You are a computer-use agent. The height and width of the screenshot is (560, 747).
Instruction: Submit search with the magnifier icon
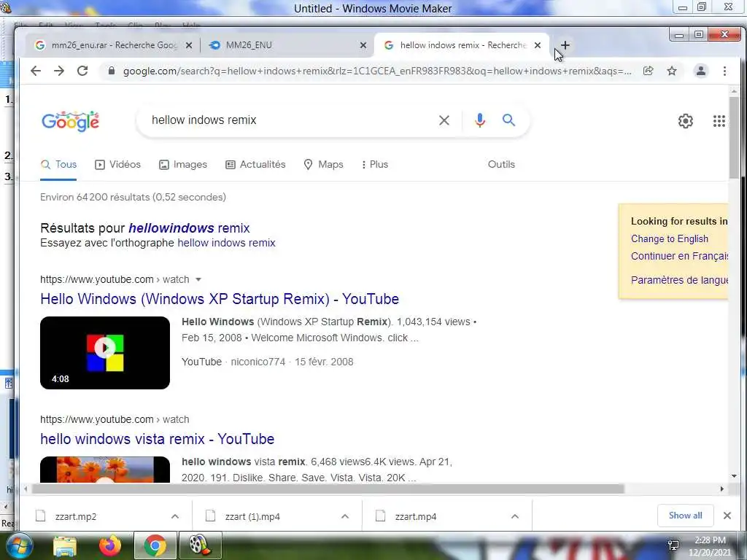tap(508, 120)
